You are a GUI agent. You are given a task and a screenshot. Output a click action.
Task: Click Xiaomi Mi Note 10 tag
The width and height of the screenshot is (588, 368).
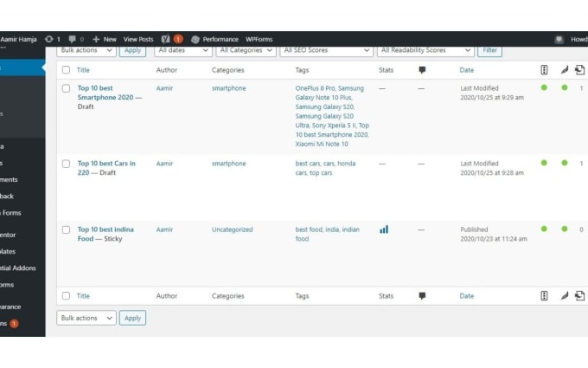click(x=322, y=144)
